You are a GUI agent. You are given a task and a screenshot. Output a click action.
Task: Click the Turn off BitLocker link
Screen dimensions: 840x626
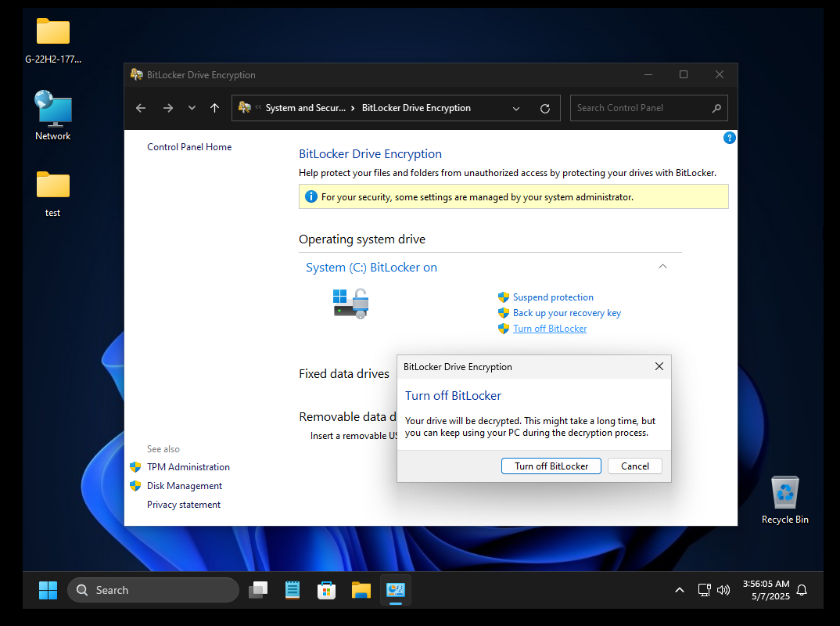click(550, 329)
